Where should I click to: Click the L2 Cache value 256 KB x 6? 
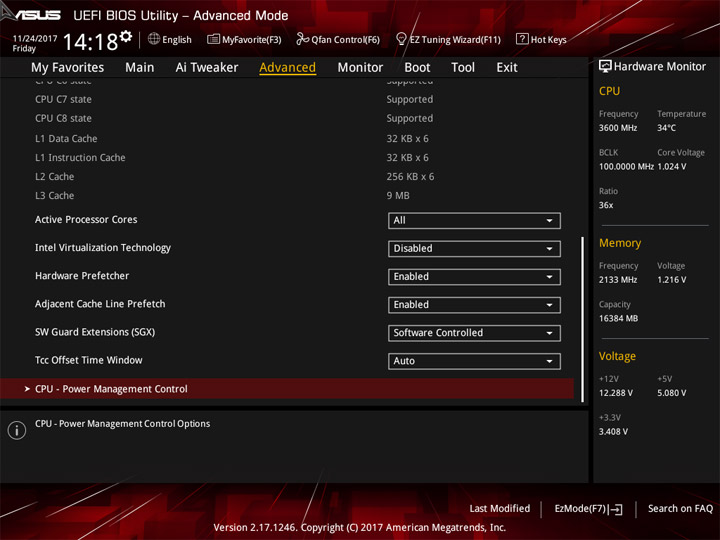tap(410, 176)
